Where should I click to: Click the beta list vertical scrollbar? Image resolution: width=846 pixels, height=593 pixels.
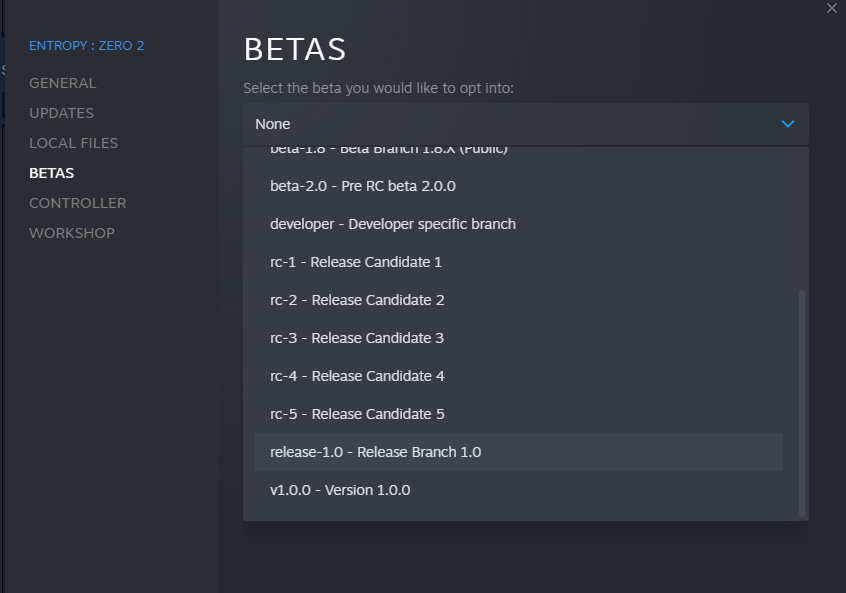click(x=802, y=403)
